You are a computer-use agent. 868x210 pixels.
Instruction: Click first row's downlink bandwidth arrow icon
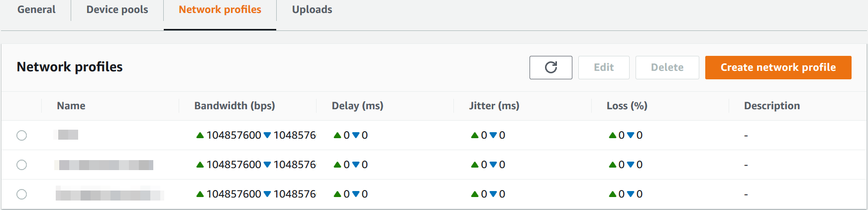click(267, 135)
